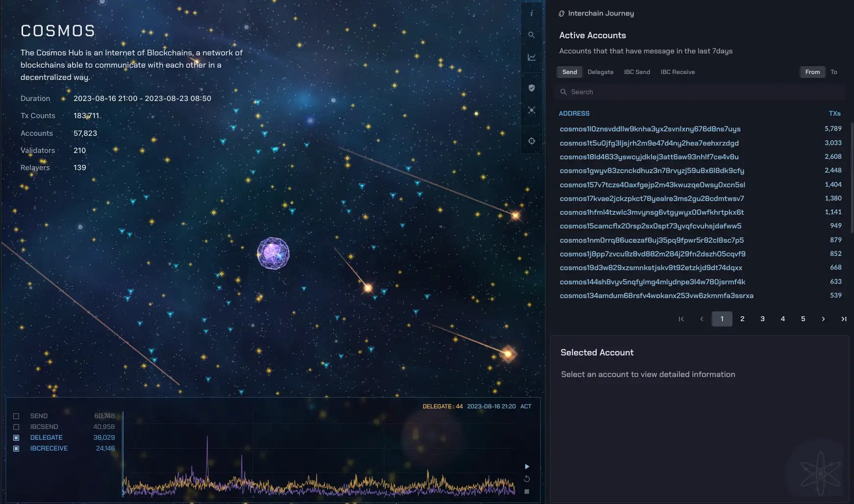
Task: Click the COSMOS title heading
Action: pos(58,31)
